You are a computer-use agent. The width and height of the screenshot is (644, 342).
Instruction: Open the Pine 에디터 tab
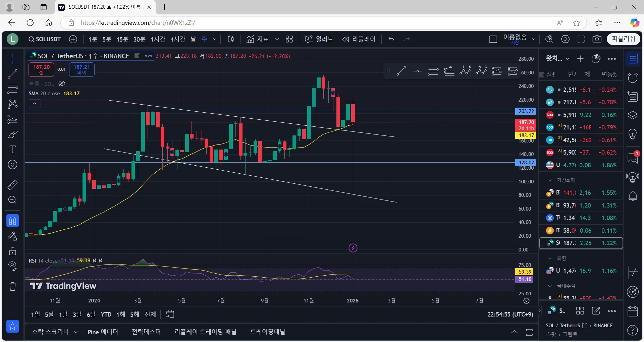pyautogui.click(x=103, y=332)
